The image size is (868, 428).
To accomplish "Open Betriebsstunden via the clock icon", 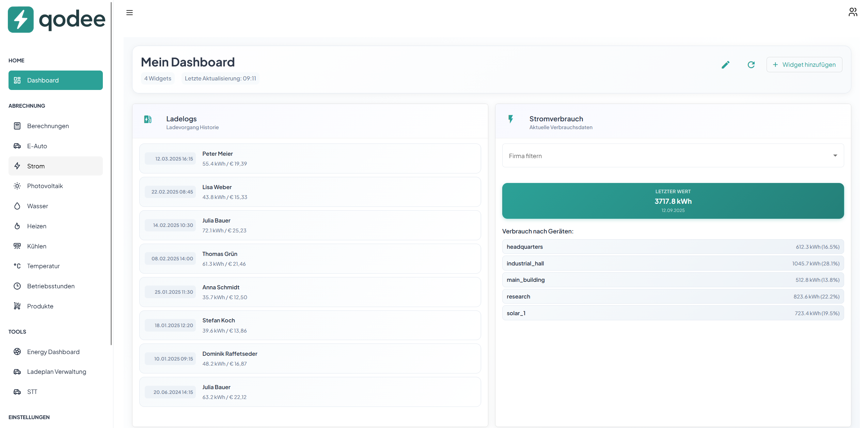I will (17, 286).
